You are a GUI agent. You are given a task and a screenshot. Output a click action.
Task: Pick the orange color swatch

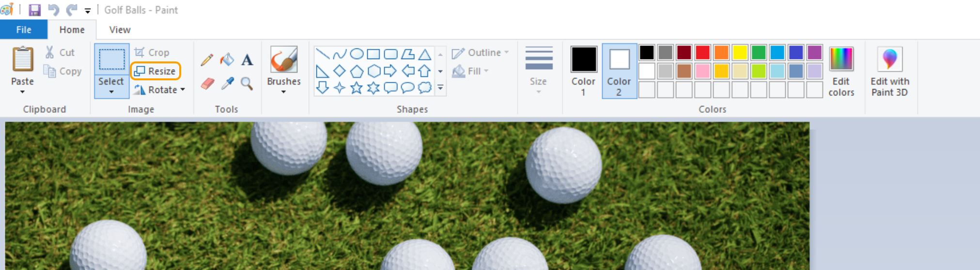[x=721, y=52]
